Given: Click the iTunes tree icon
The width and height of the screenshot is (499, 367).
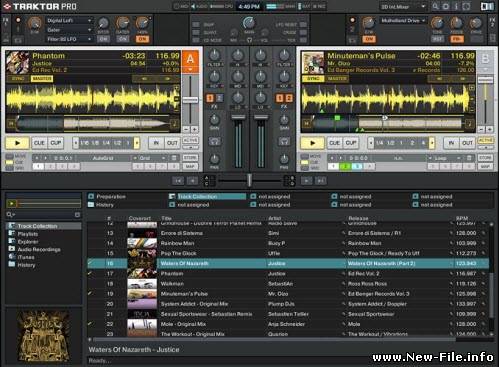Looking at the screenshot, I should pos(12,257).
